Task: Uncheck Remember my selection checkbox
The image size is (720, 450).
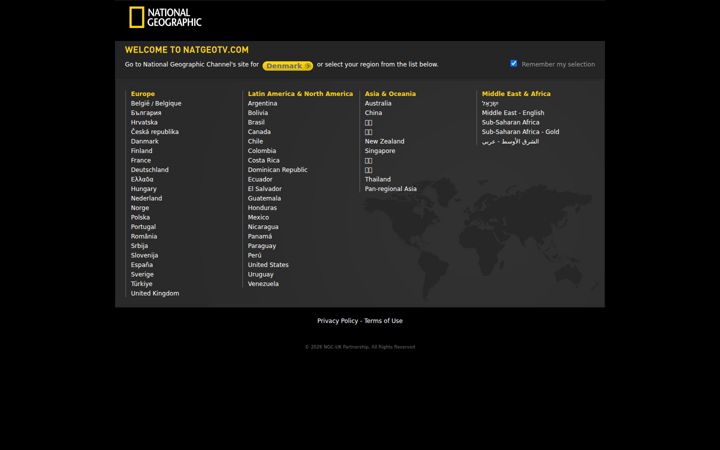Action: pos(513,63)
